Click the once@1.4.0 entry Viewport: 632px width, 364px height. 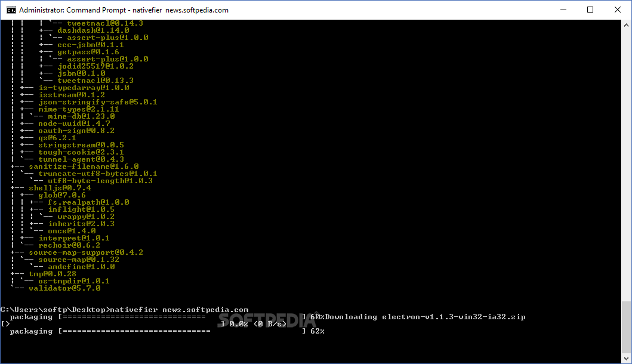click(72, 232)
